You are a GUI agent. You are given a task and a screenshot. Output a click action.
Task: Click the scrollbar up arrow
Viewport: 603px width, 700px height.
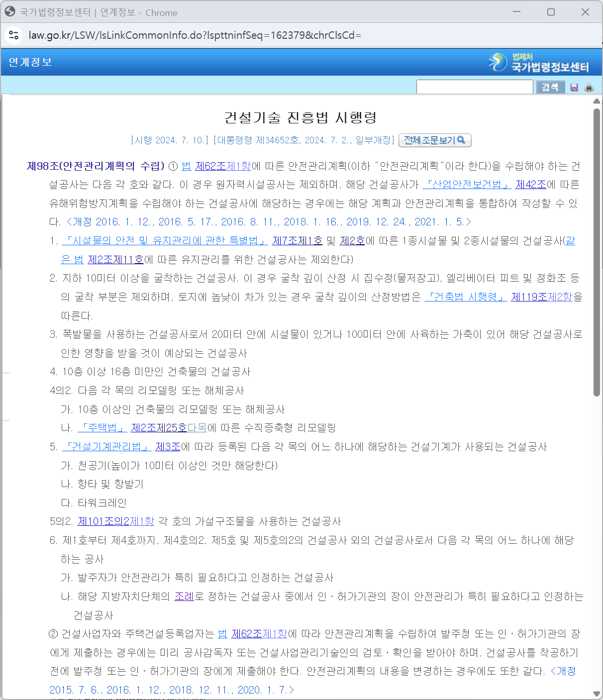tap(597, 101)
